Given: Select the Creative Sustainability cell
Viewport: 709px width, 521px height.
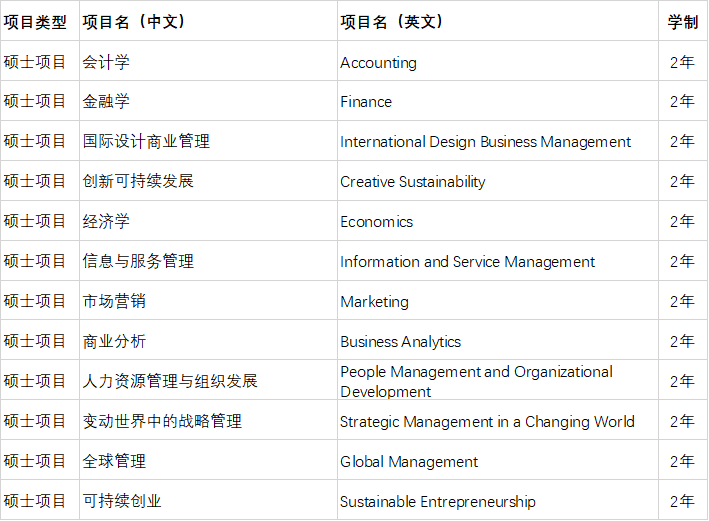Looking at the screenshot, I should pos(413,182).
